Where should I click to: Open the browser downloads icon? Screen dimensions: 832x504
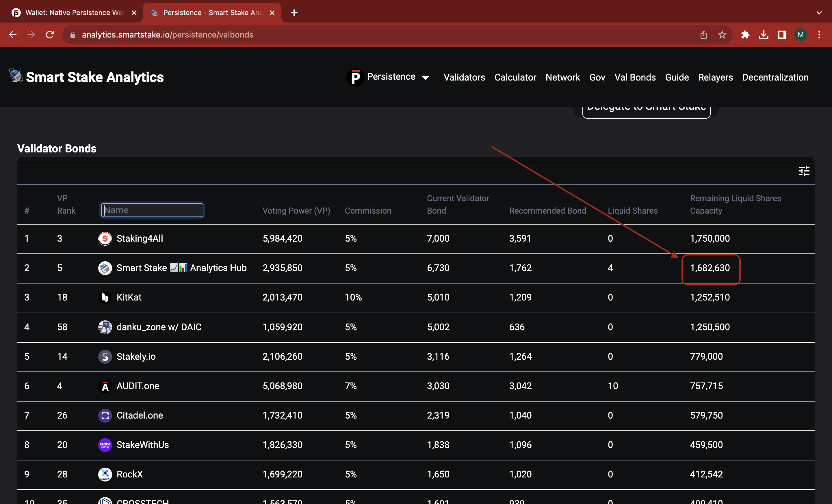pos(764,35)
